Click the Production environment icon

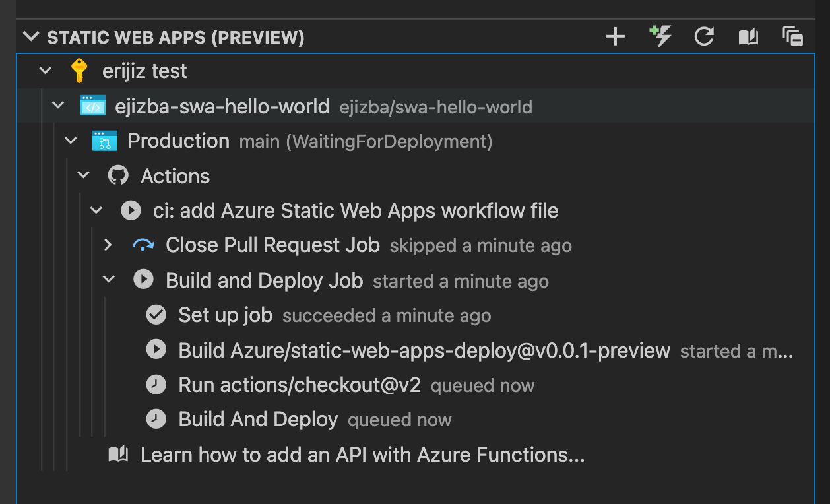(106, 141)
